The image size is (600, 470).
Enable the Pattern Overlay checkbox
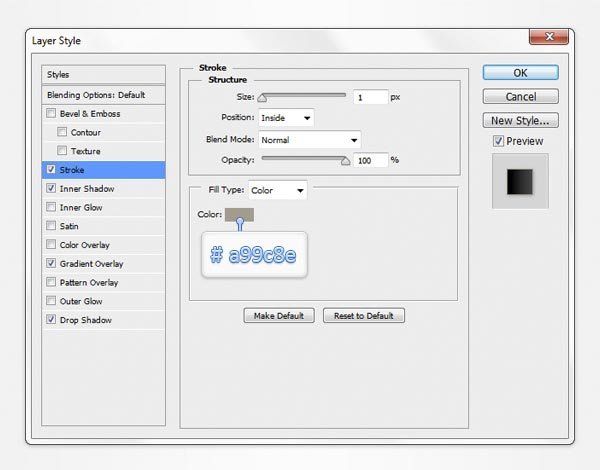coord(51,282)
